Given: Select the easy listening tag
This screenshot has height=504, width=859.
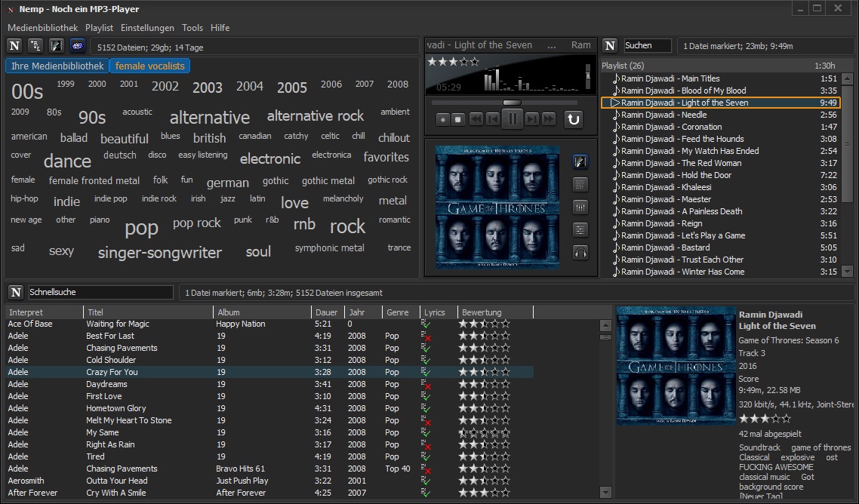Looking at the screenshot, I should (203, 155).
